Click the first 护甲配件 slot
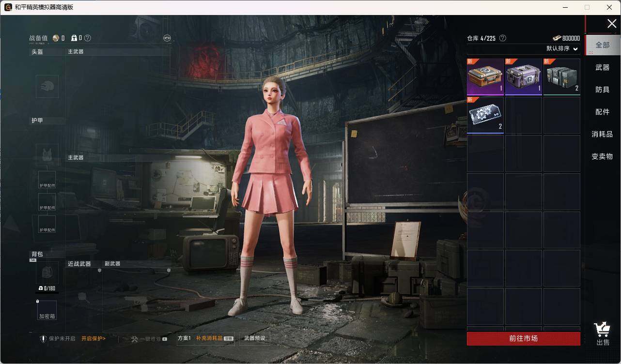This screenshot has width=621, height=364. coord(47,180)
